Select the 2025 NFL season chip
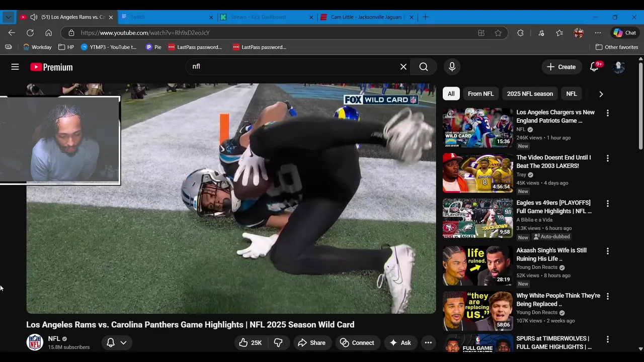The image size is (644, 362). [530, 94]
